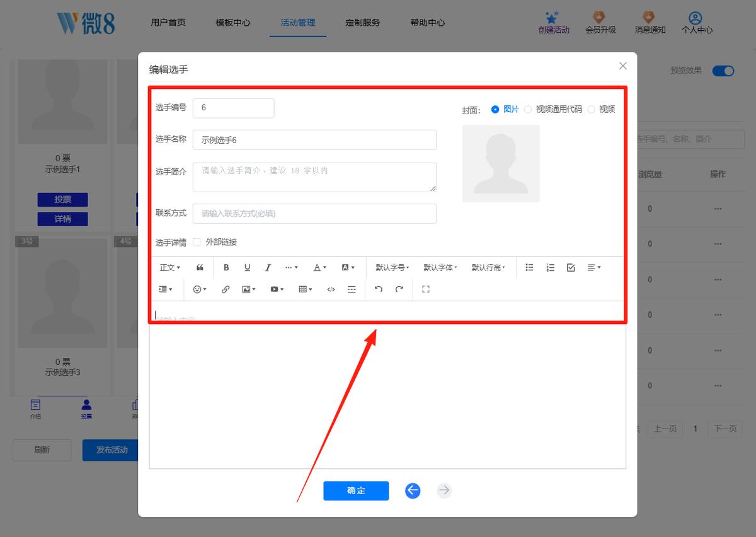Toggle bold text in the editor toolbar
The height and width of the screenshot is (537, 756).
(226, 268)
